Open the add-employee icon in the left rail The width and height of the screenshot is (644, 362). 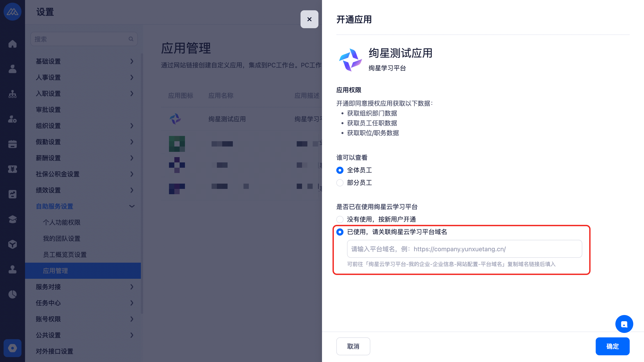(13, 119)
